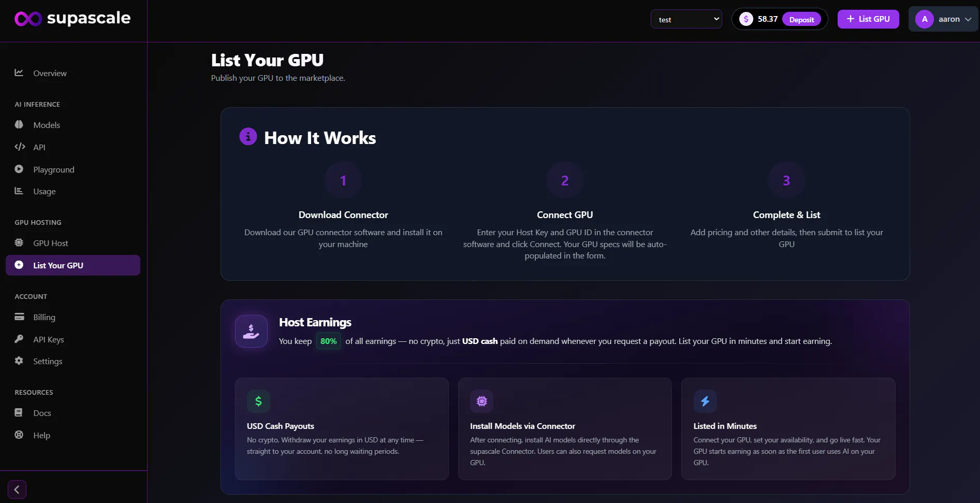The width and height of the screenshot is (980, 503).
Task: Click the 80% earnings badge
Action: 328,341
